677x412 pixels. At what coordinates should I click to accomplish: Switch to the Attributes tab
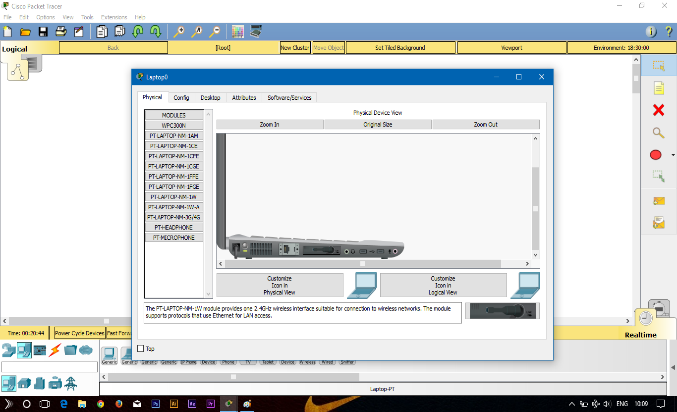(x=244, y=98)
